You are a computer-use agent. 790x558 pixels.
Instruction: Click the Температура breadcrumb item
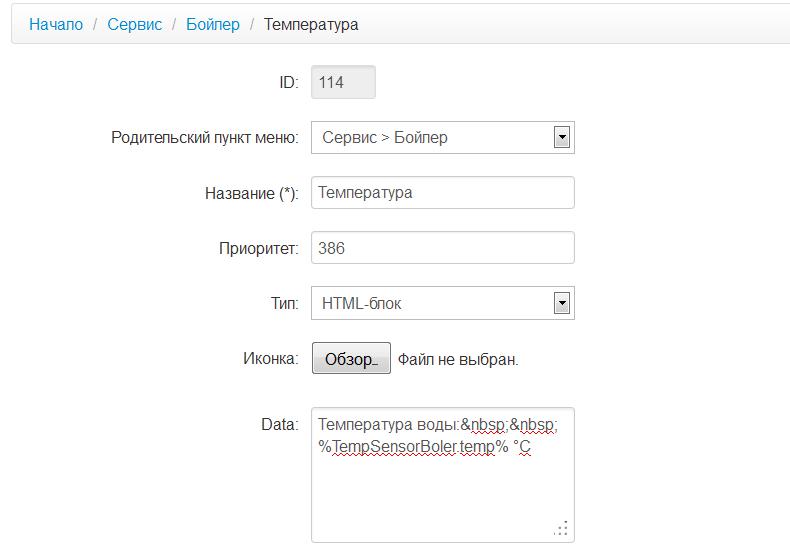311,24
